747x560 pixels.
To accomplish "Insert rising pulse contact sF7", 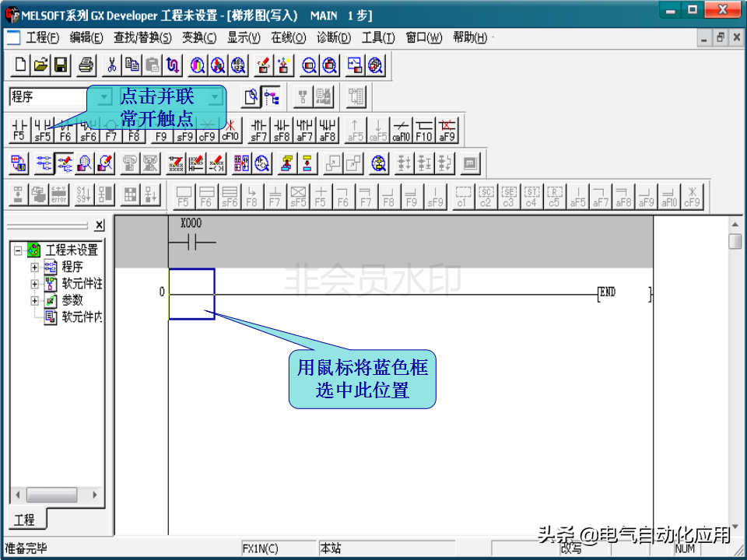I will (258, 130).
